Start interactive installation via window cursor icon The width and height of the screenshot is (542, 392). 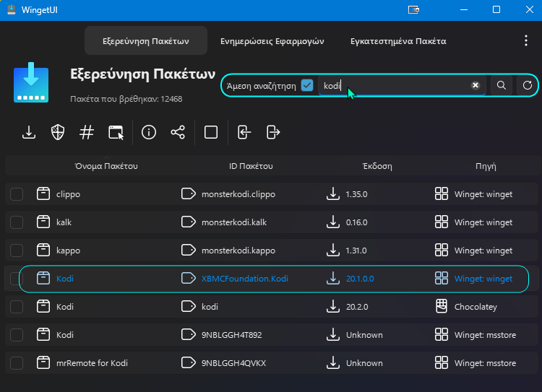click(x=116, y=132)
